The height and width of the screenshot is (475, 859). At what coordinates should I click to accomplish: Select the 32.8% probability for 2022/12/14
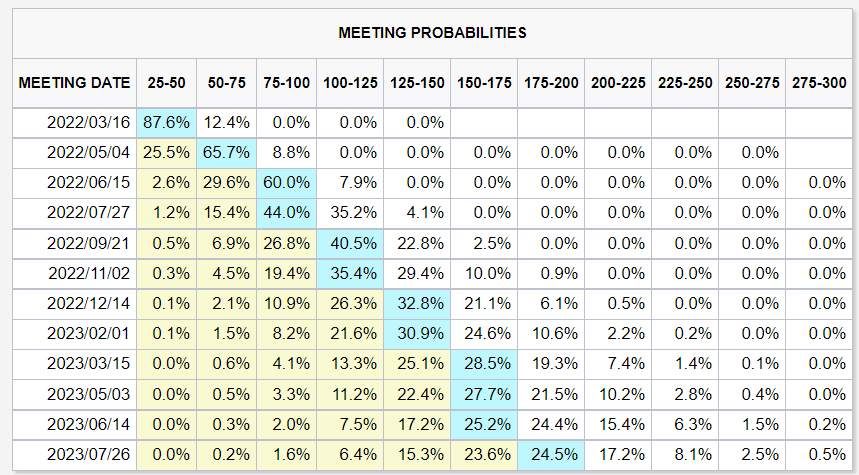tap(417, 303)
